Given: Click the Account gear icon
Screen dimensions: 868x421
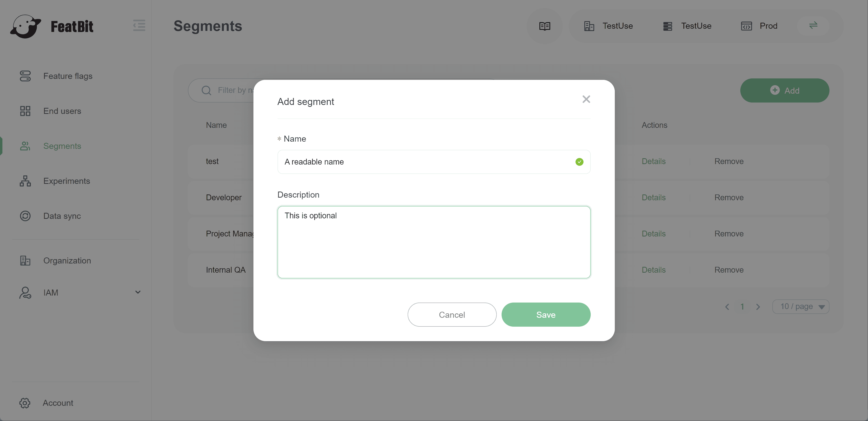Looking at the screenshot, I should (x=25, y=403).
